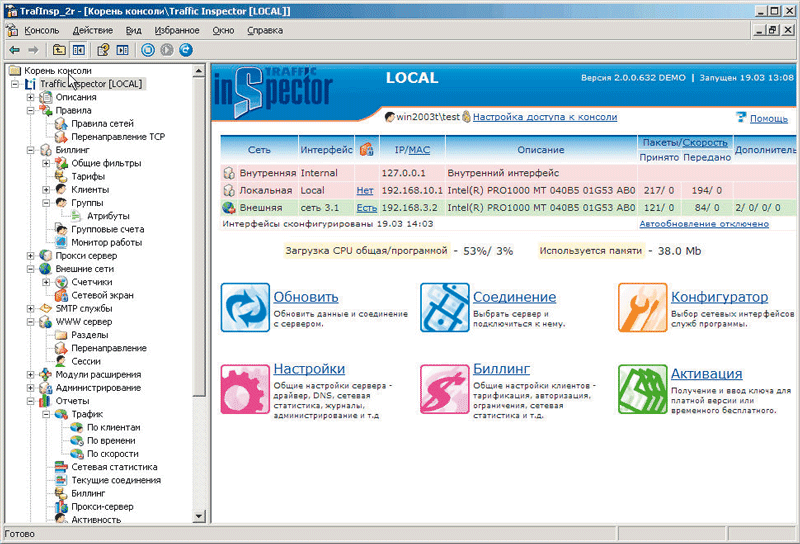
Task: Expand the Модули расширения node
Action: coord(31,375)
